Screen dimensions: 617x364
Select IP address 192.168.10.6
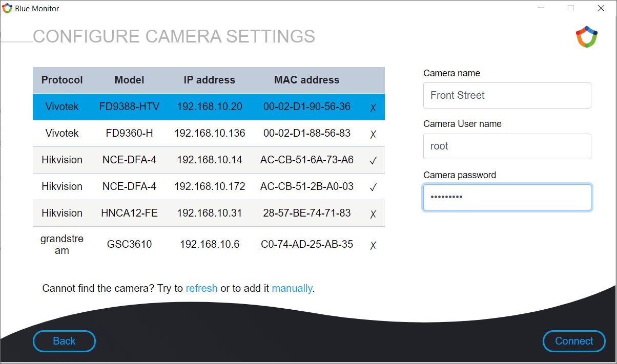[210, 244]
